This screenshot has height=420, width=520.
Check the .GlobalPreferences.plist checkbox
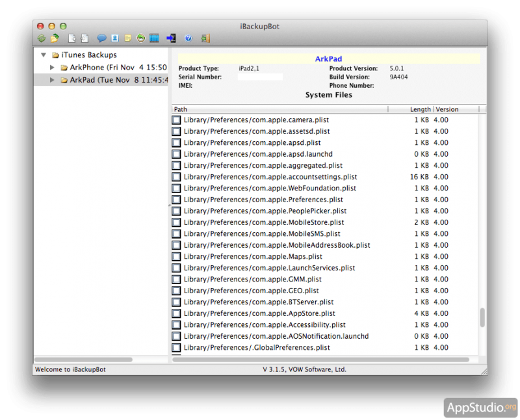[x=176, y=348]
